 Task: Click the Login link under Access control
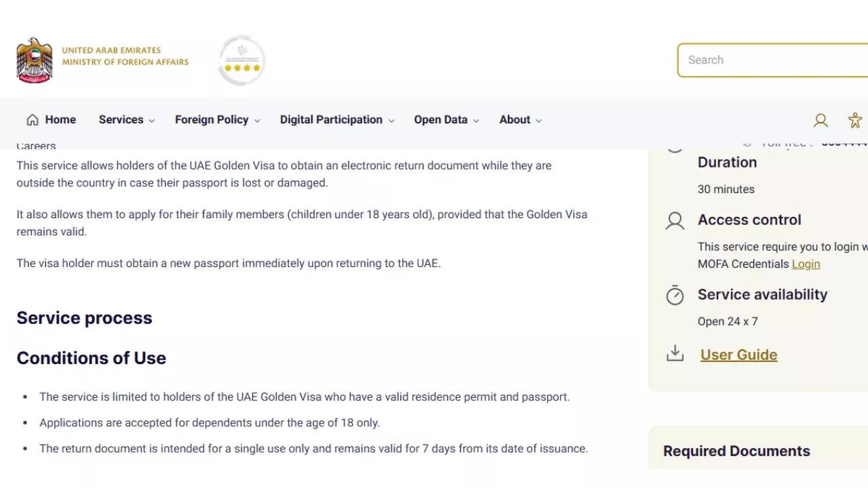click(806, 264)
